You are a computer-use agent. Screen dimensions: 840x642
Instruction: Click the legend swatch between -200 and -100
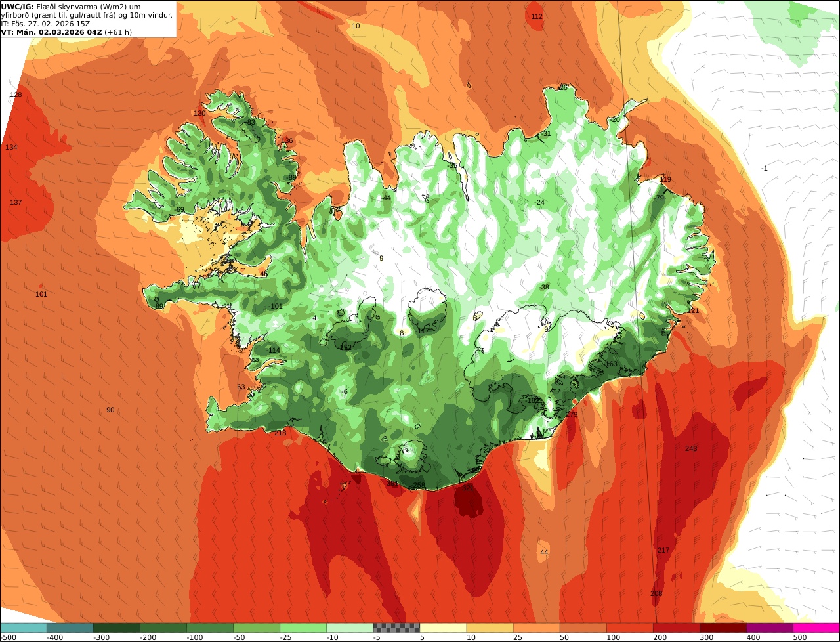[x=163, y=628]
